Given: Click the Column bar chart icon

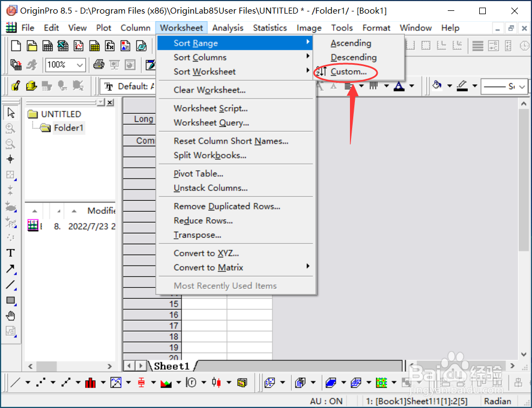Looking at the screenshot, I should [91, 382].
